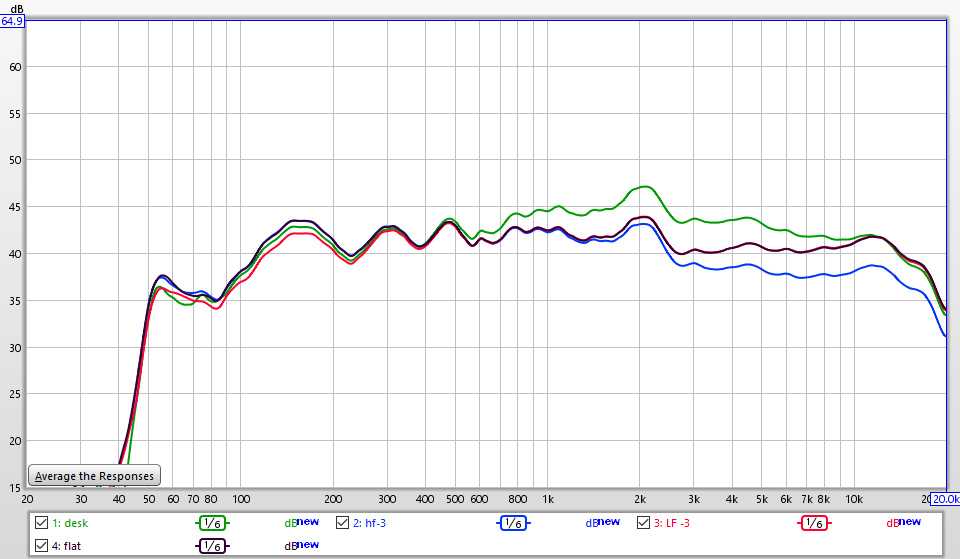Toggle the '3: LF -3' trace checkbox
This screenshot has width=960, height=559.
tap(643, 522)
